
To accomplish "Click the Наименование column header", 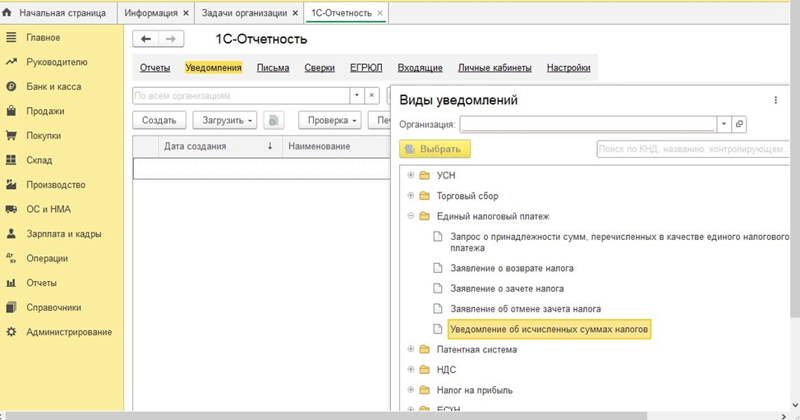I will click(x=337, y=146).
